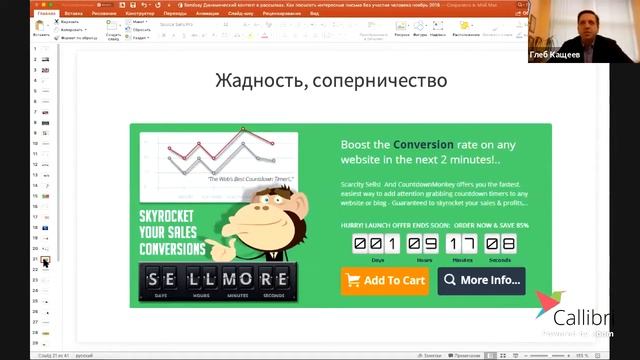Insert a Text Box (Надпись)
Screen dimensions: 640x360
click(437, 27)
